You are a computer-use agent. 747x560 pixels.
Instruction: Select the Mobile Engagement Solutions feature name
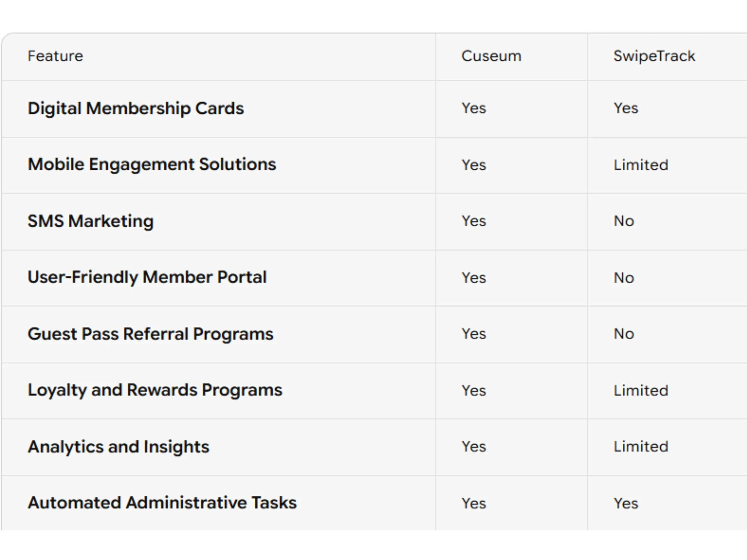151,164
